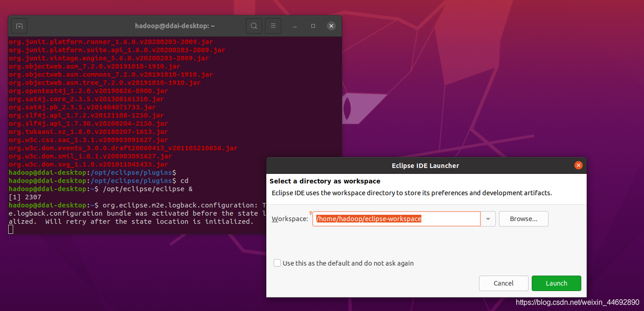Open recent workspaces list beside the path field

tap(488, 219)
